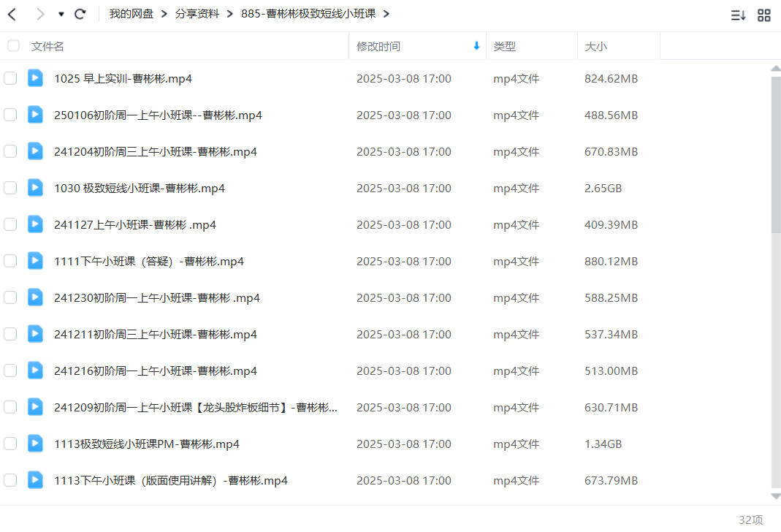Navigate to 我的网盘 breadcrumb
Viewport: 781px width, 532px height.
coord(131,14)
